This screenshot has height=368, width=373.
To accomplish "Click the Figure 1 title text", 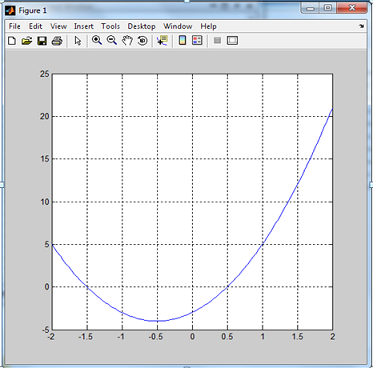I will 33,11.
